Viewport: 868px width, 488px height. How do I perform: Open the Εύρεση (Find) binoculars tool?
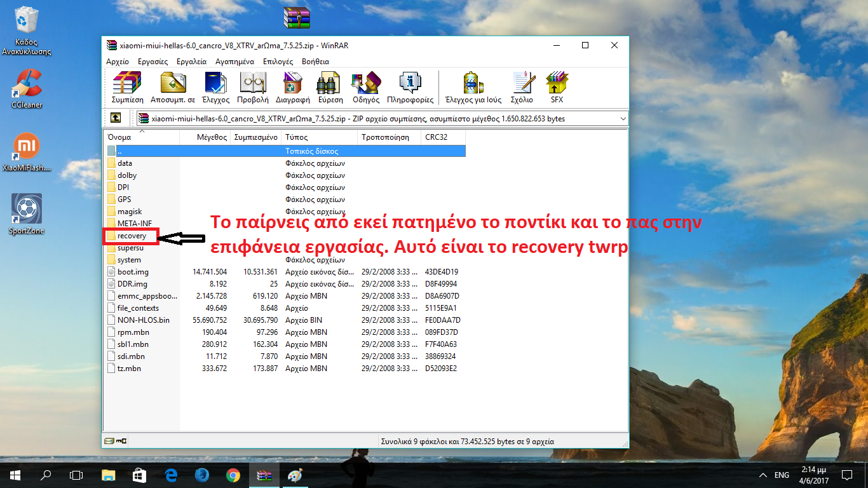pyautogui.click(x=330, y=87)
